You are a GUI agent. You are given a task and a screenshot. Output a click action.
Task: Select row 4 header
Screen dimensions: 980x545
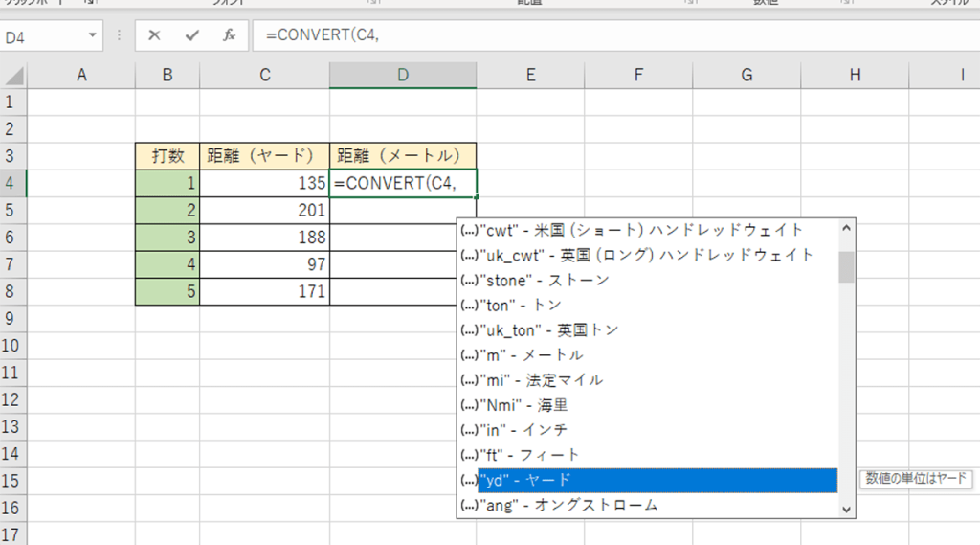[12, 183]
